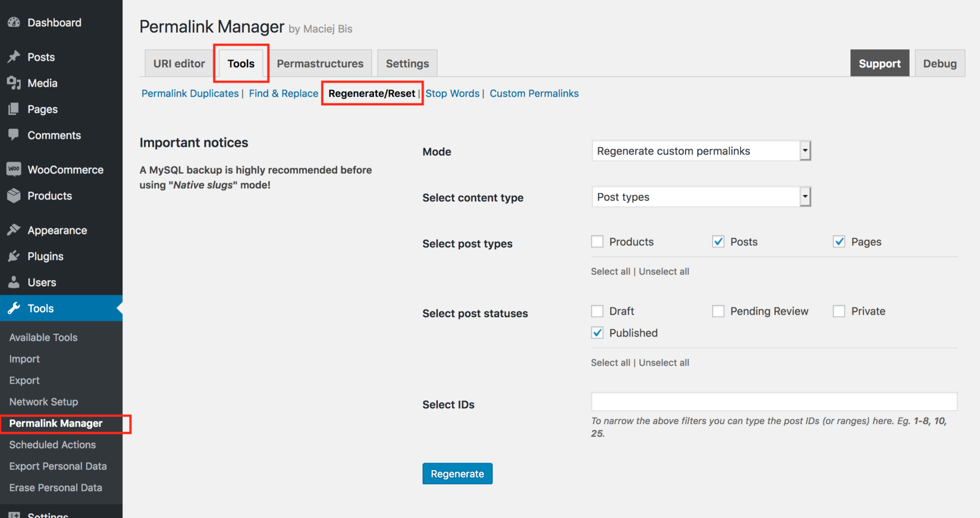Open WooCommerce via its sidebar icon
This screenshot has width=980, height=518.
14,169
